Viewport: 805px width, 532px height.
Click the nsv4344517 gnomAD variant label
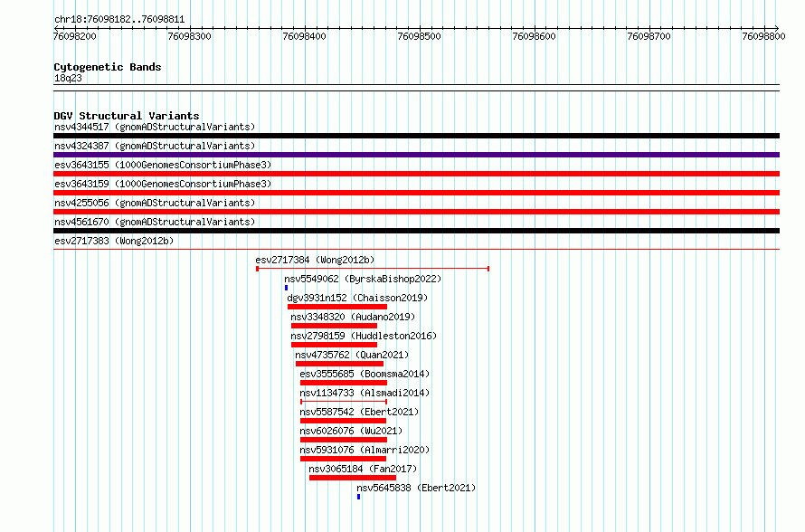tap(155, 127)
